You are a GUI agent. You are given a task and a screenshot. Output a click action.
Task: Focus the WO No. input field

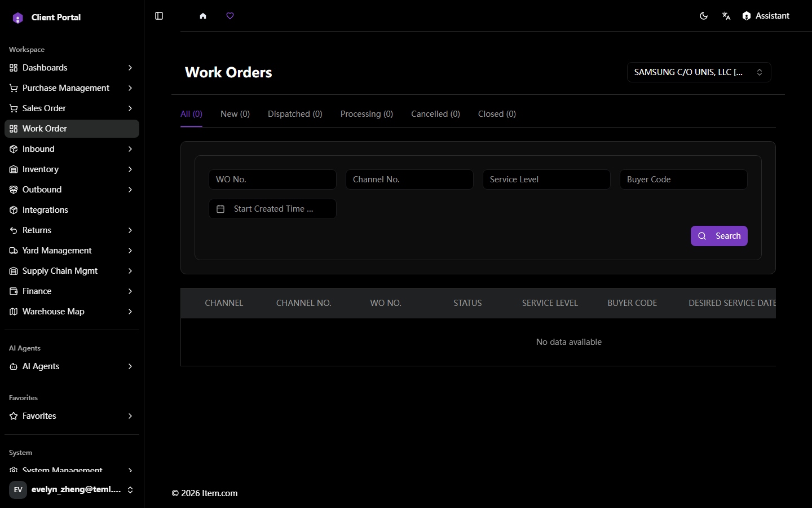click(x=272, y=179)
